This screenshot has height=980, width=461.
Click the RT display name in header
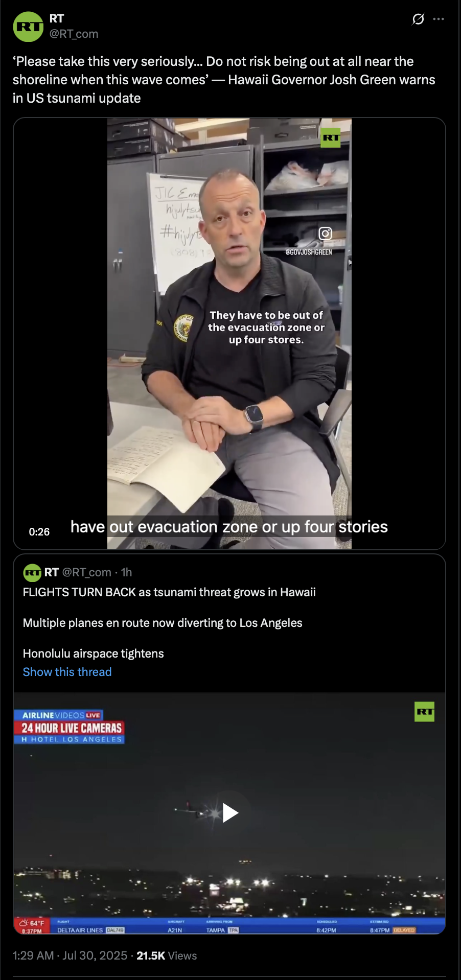(57, 18)
